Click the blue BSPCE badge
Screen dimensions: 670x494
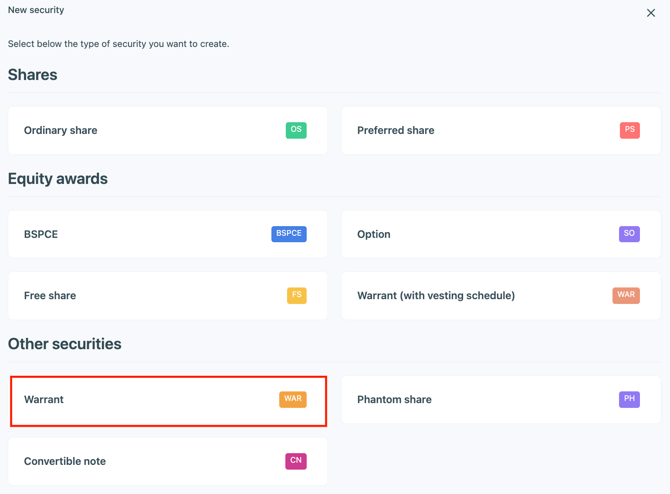click(289, 234)
